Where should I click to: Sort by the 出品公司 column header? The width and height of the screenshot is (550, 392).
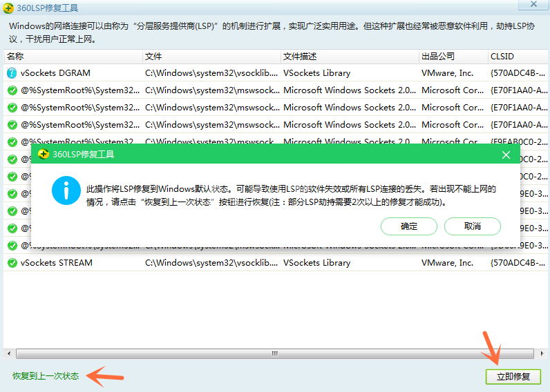(453, 57)
